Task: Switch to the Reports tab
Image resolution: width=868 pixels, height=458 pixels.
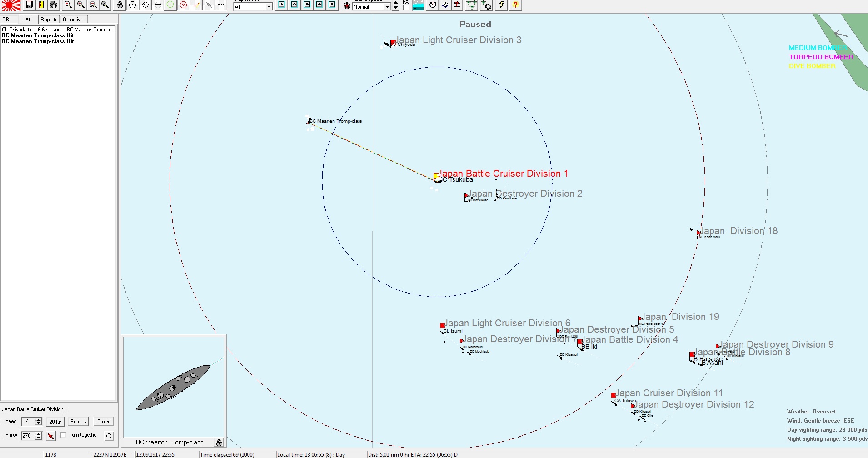Action: coord(49,20)
